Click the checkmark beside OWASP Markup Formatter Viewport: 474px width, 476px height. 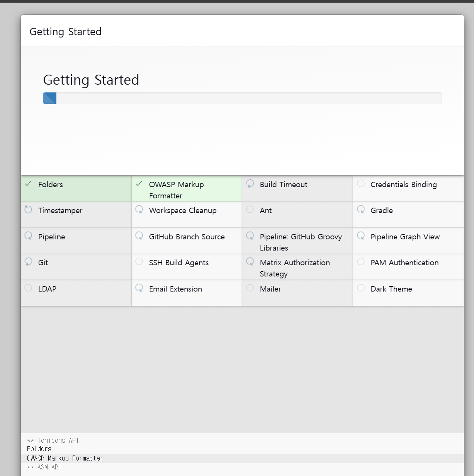[139, 184]
